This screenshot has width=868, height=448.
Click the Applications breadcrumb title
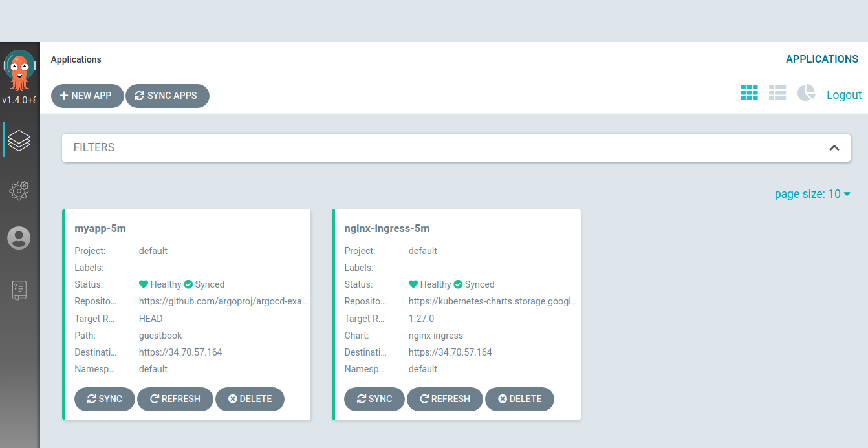tap(76, 59)
